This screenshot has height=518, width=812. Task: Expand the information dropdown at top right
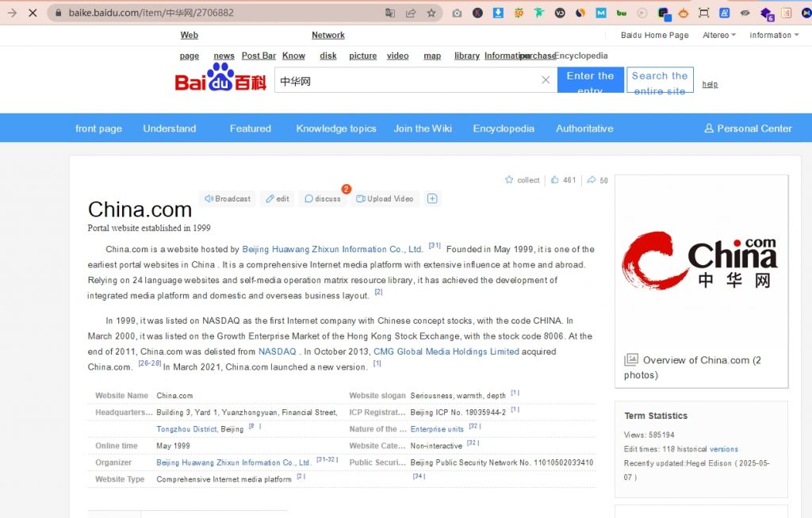coord(774,35)
